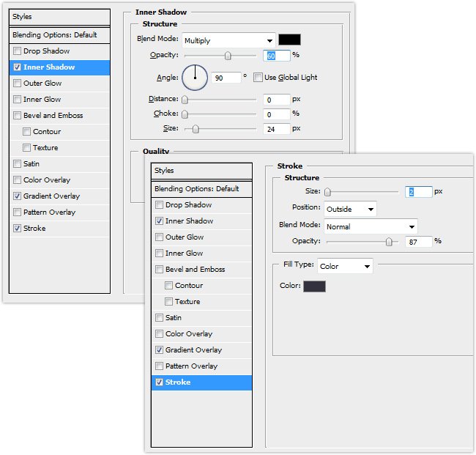Click the Inner Shadow Size field showing 24
476x455 pixels.
pyautogui.click(x=277, y=129)
